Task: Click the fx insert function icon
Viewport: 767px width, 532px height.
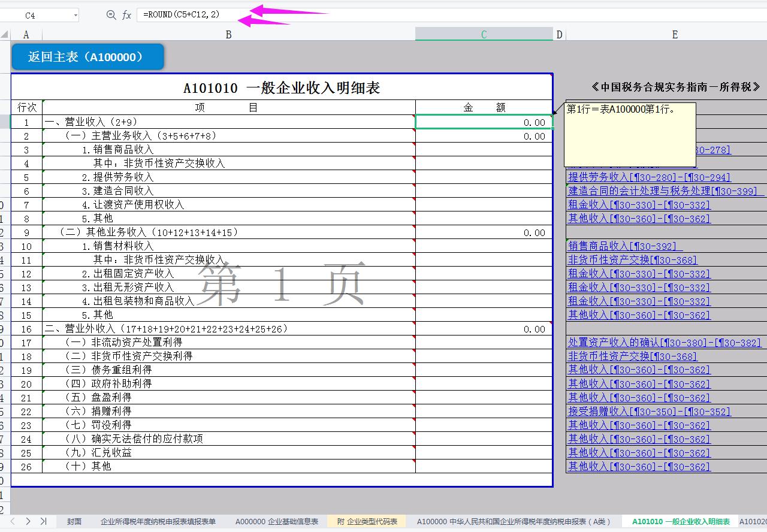Action: coord(126,16)
